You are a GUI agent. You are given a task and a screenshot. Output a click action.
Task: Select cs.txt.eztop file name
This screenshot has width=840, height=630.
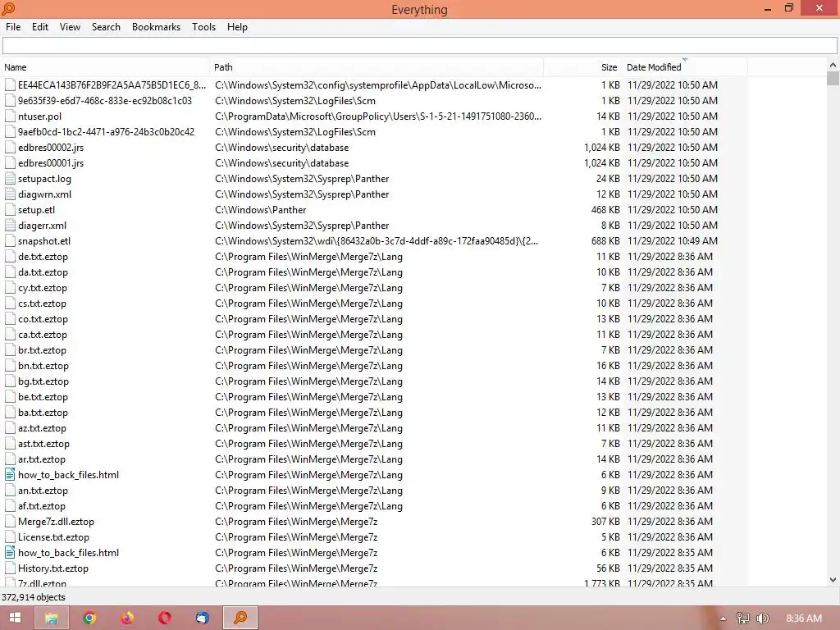click(43, 303)
